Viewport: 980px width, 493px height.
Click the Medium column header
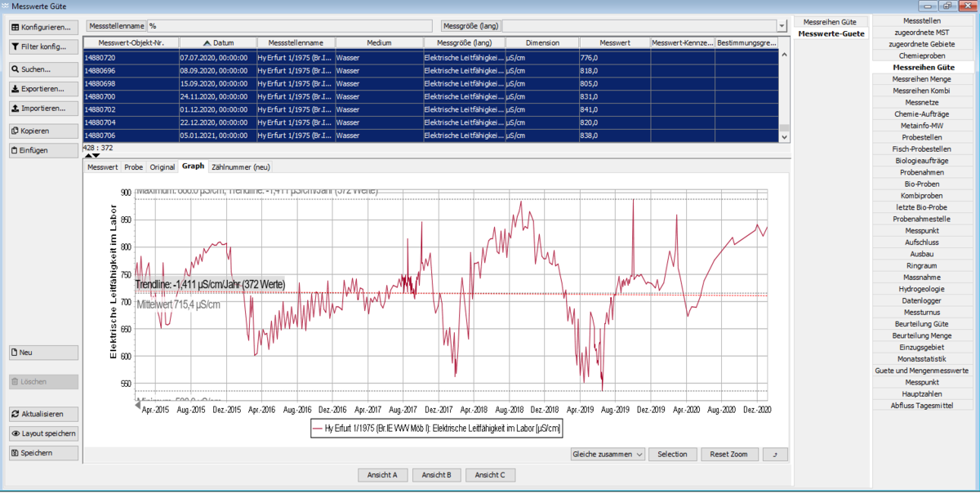(379, 42)
